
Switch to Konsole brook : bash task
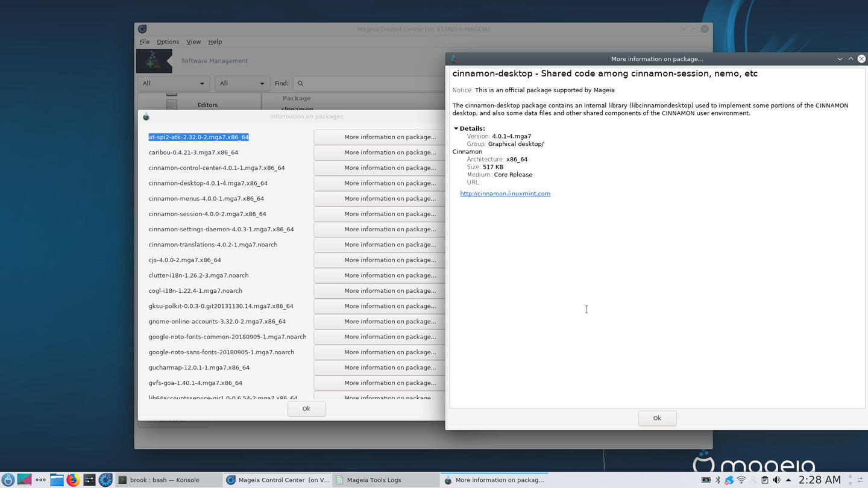pyautogui.click(x=168, y=480)
